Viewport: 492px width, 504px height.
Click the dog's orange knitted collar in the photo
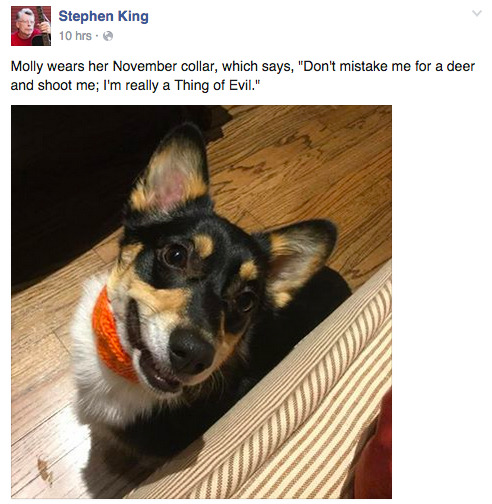[x=111, y=337]
